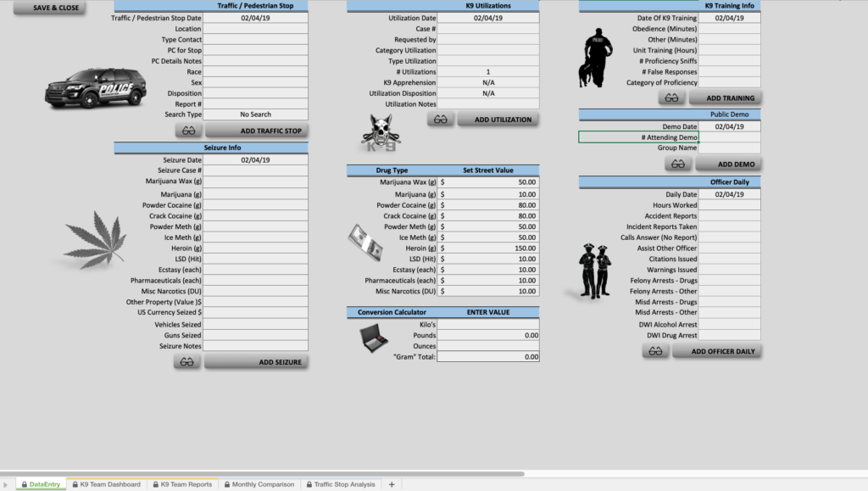This screenshot has height=491, width=868.
Task: Click the police car graphic
Action: pos(94,88)
